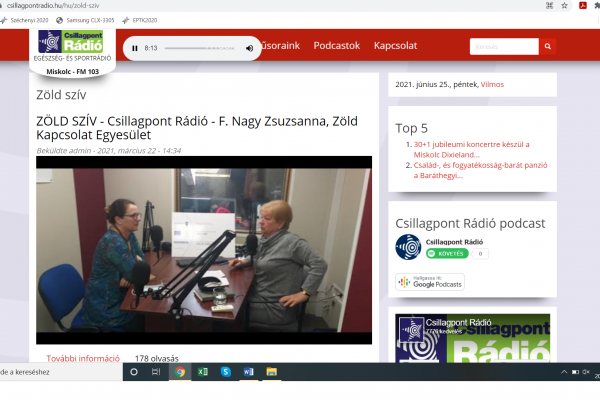Follow the podcast with the Követés button

447,253
